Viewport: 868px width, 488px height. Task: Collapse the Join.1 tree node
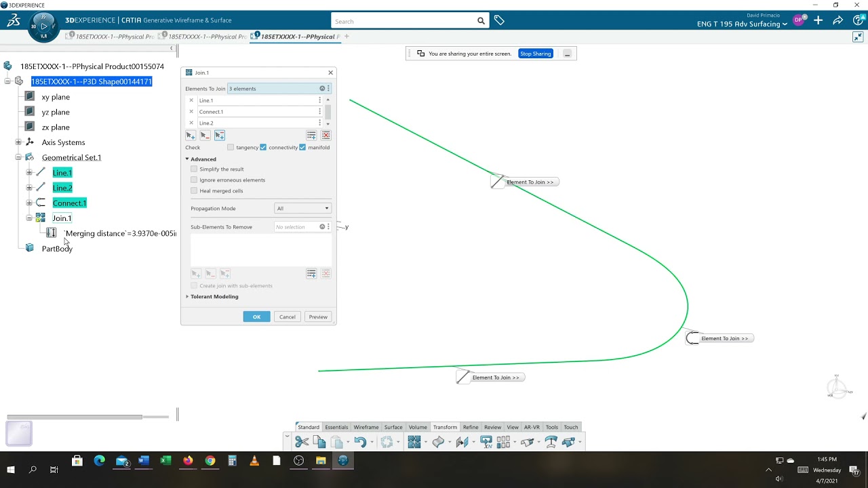(29, 218)
